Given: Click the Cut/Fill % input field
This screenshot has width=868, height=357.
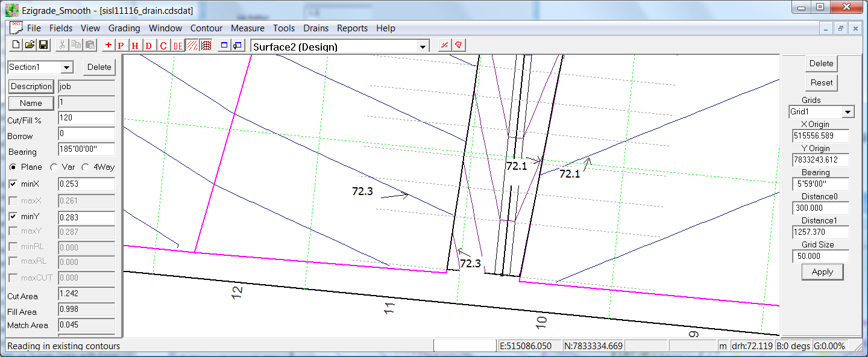Looking at the screenshot, I should coord(86,119).
